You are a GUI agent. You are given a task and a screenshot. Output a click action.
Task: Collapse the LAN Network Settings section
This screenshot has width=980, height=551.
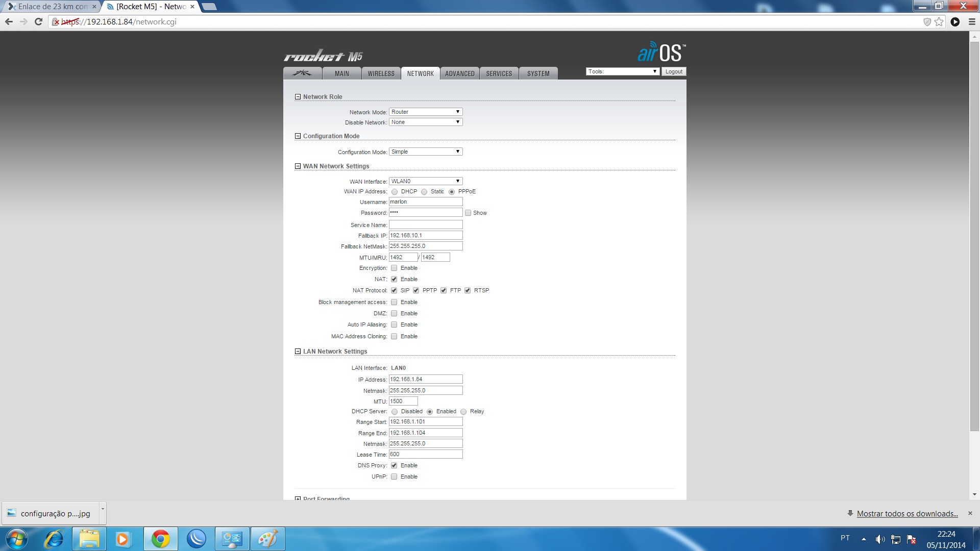(298, 352)
